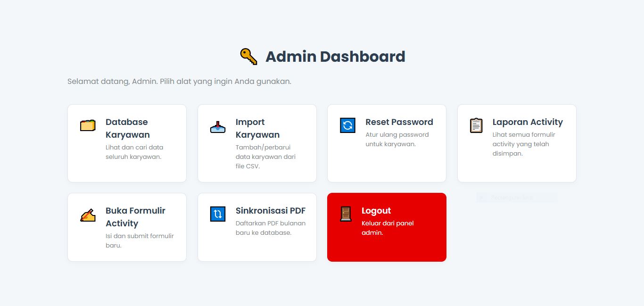The width and height of the screenshot is (644, 306).
Task: Click the faded hidden card below Laporan Activity
Action: (x=516, y=198)
